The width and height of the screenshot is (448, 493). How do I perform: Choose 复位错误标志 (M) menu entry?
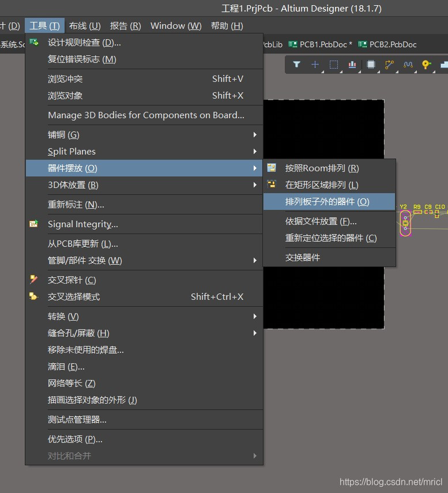click(x=144, y=59)
